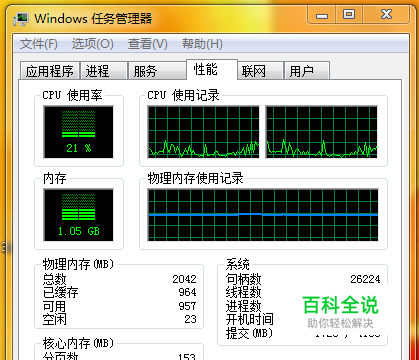Click the 空闲 label
The width and height of the screenshot is (419, 360).
pos(55,319)
